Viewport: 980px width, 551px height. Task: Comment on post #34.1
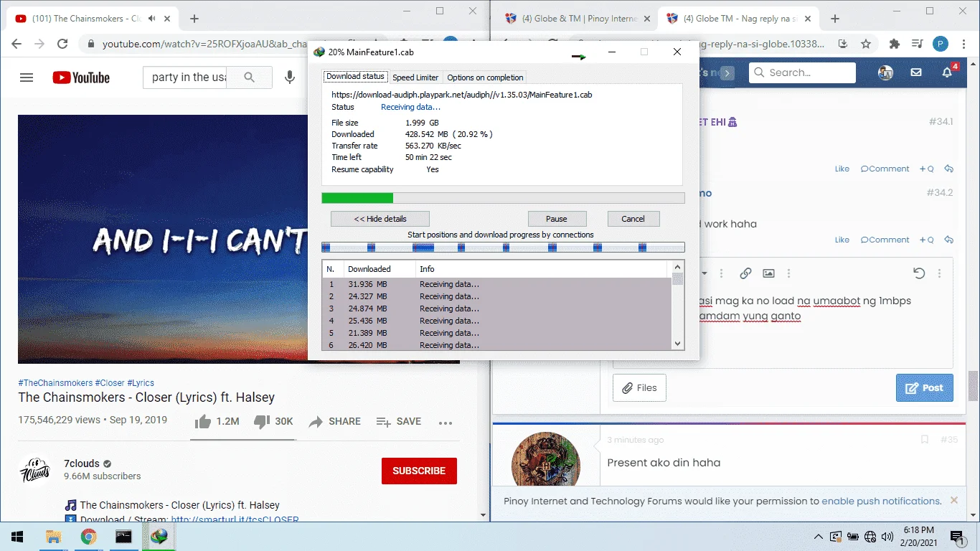[885, 169]
